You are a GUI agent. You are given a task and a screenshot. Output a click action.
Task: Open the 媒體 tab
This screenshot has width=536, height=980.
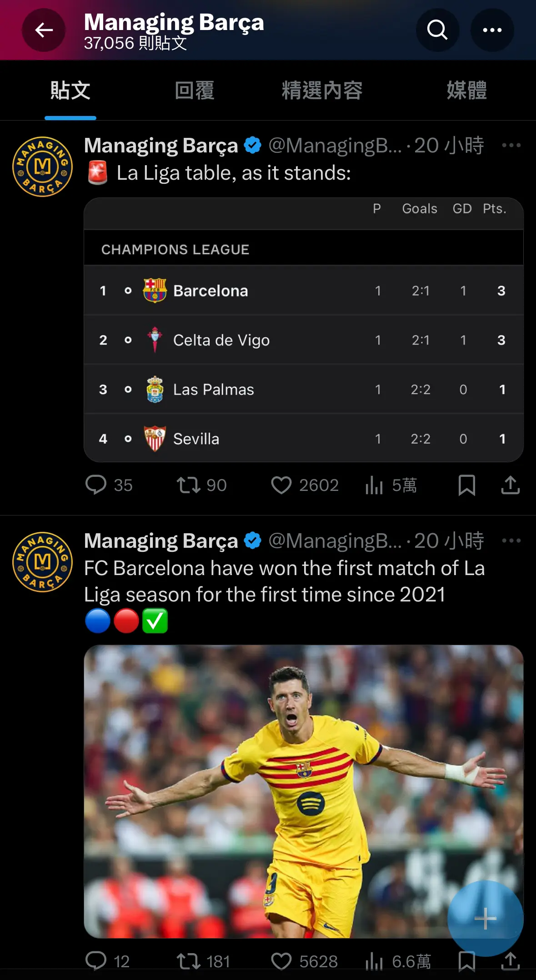466,91
